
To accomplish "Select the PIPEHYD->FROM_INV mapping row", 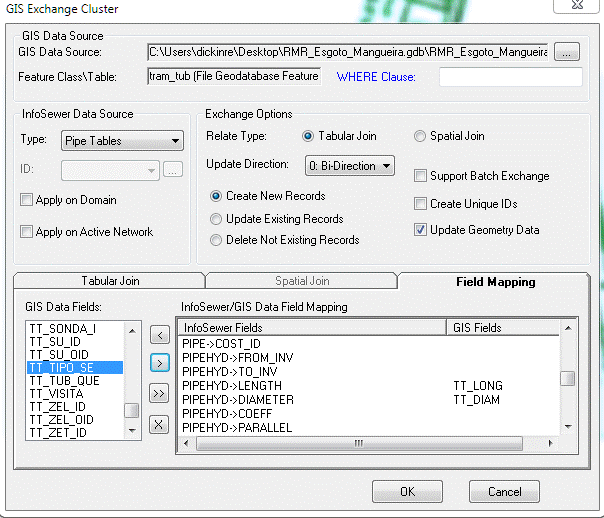I will pos(370,358).
